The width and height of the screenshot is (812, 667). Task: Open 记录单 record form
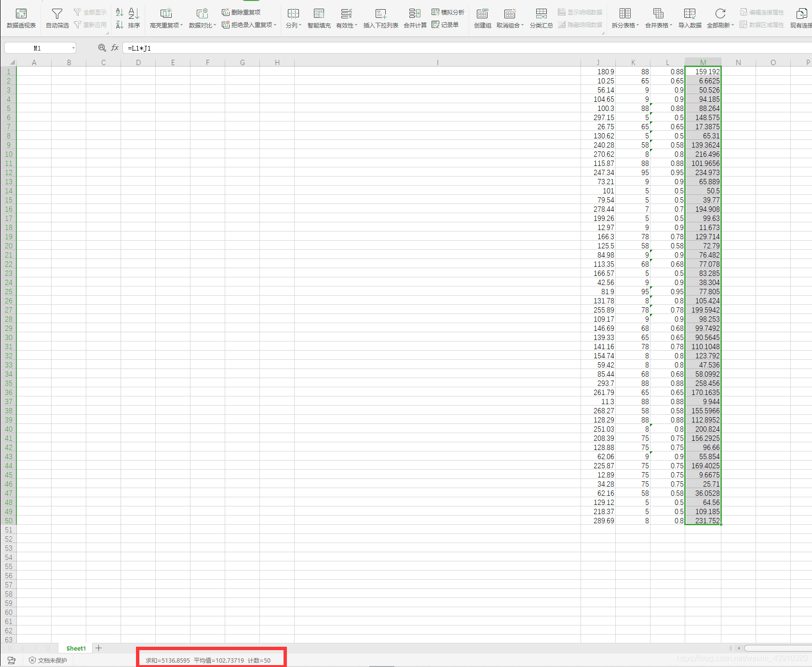tap(445, 25)
